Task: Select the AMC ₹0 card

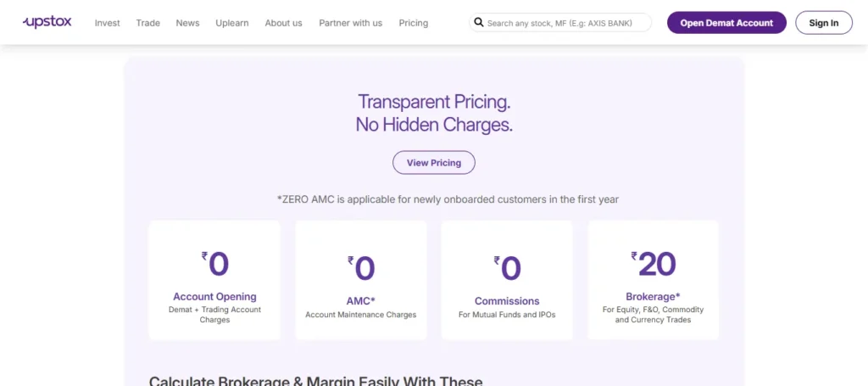Action: 361,280
